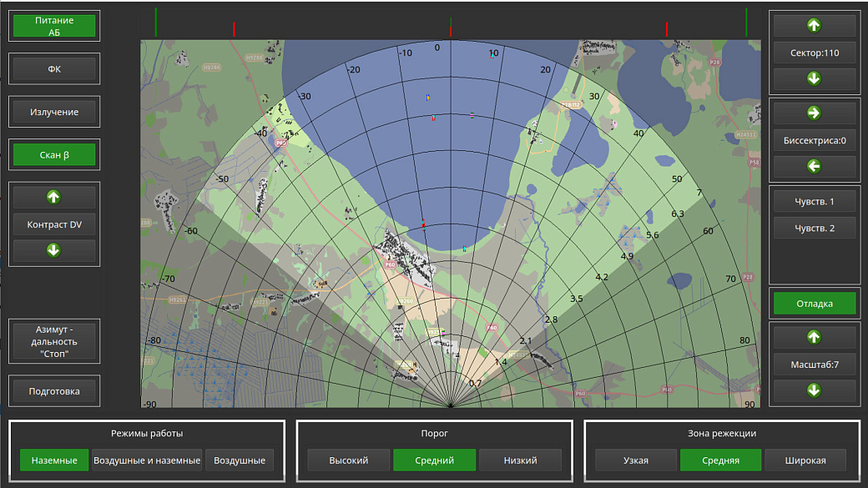The image size is (868, 488).
Task: Click the left arrow below Биссектриса:0
Action: pyautogui.click(x=814, y=167)
